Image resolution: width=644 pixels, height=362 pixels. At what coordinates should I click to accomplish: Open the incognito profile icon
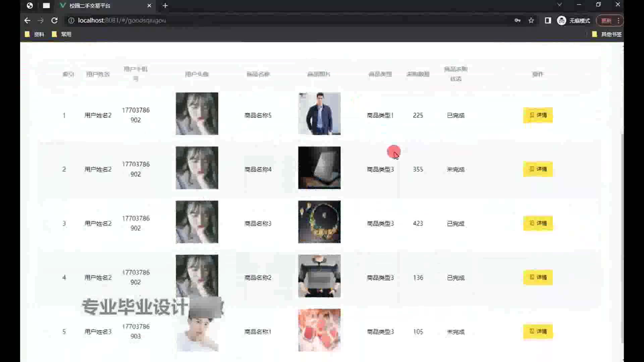pos(561,20)
